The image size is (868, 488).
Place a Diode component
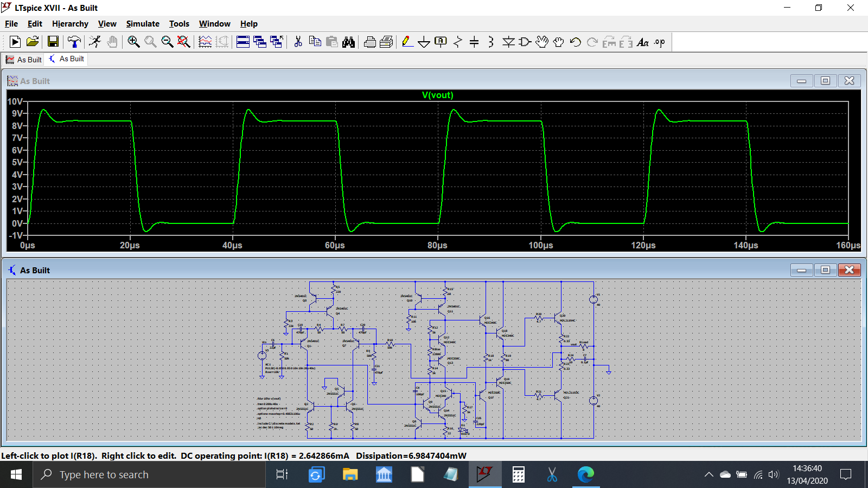tap(508, 42)
